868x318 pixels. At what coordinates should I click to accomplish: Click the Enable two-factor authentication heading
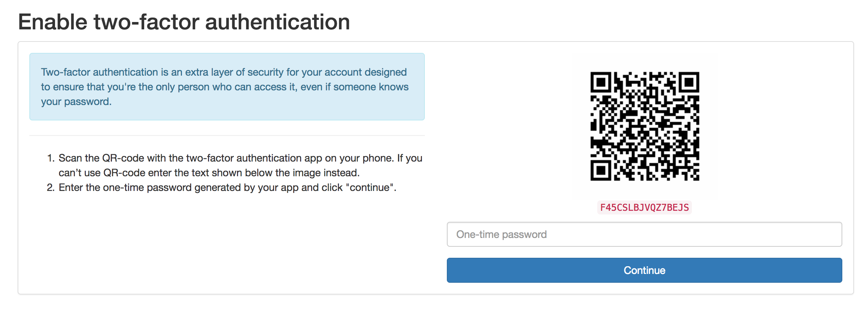[x=184, y=22]
